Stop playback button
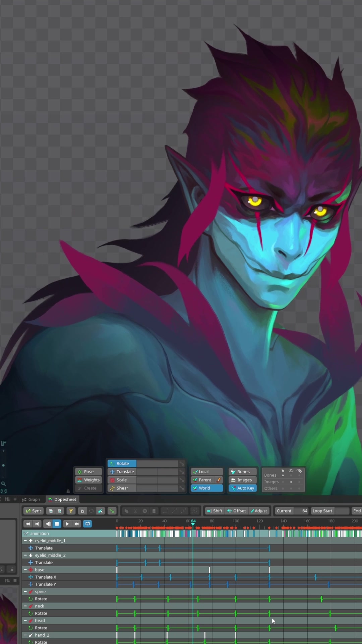This screenshot has width=362, height=644. [x=57, y=524]
